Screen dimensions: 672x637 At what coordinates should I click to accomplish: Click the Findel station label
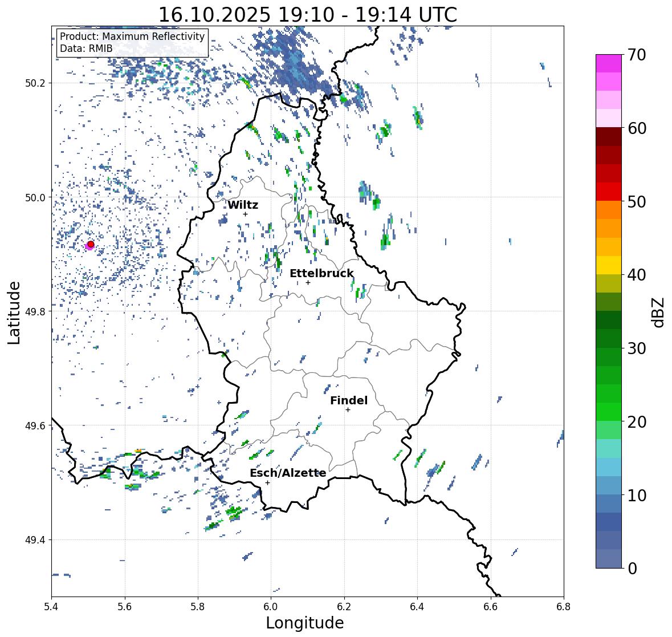point(349,400)
